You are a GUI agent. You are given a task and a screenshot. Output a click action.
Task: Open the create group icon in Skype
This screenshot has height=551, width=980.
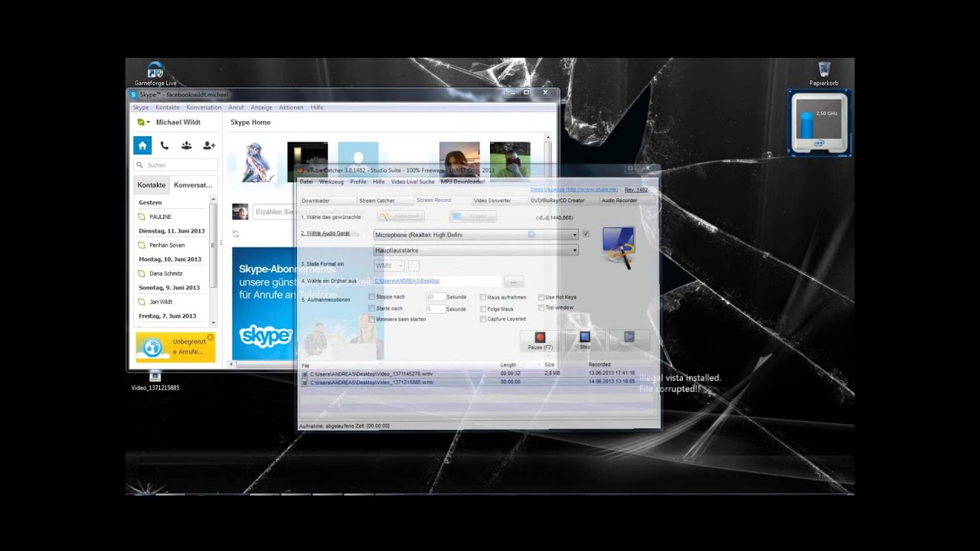point(186,145)
